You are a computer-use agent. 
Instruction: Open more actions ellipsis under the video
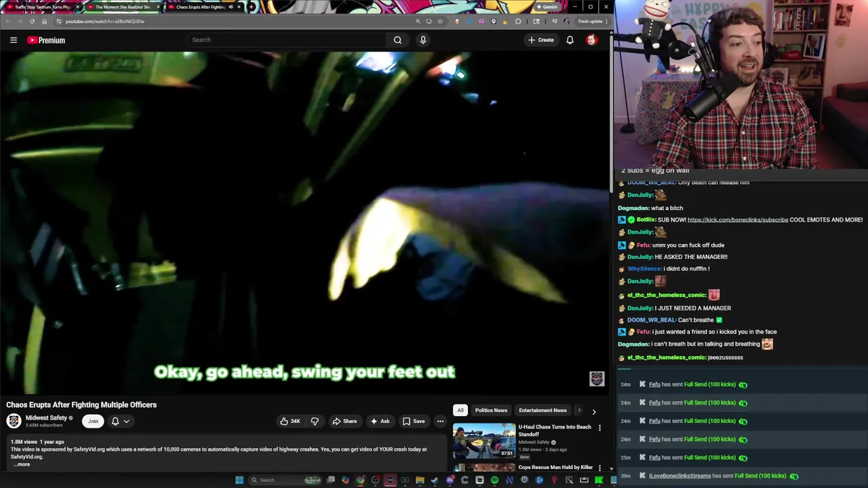440,421
